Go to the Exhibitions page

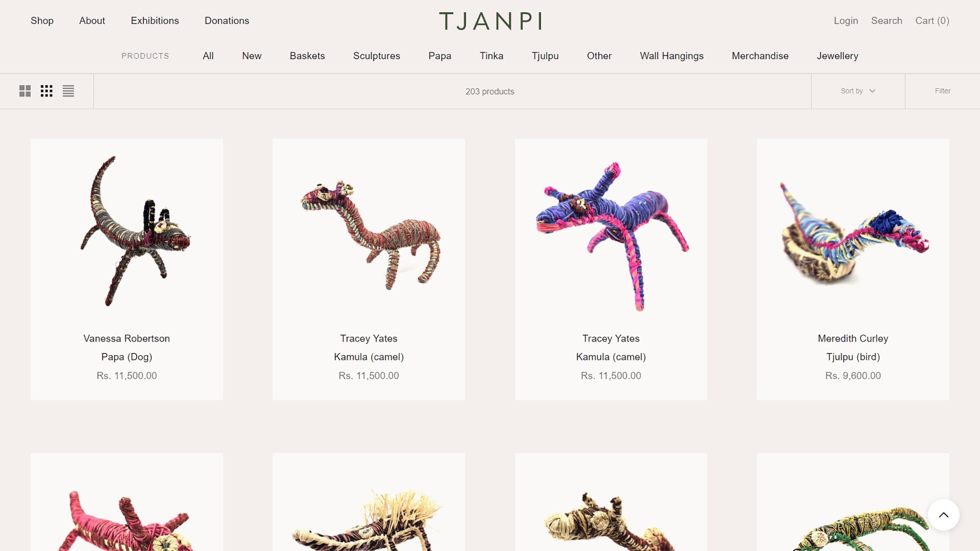(x=155, y=21)
